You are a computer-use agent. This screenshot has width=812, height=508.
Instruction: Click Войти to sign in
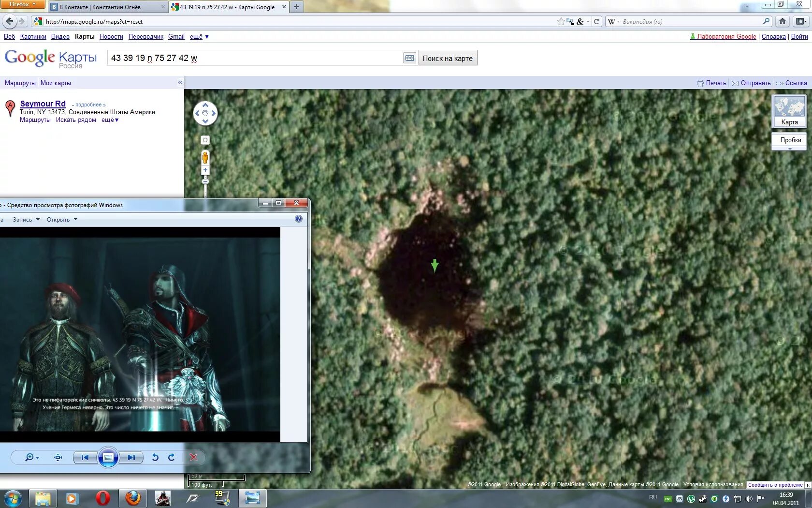[x=799, y=37]
